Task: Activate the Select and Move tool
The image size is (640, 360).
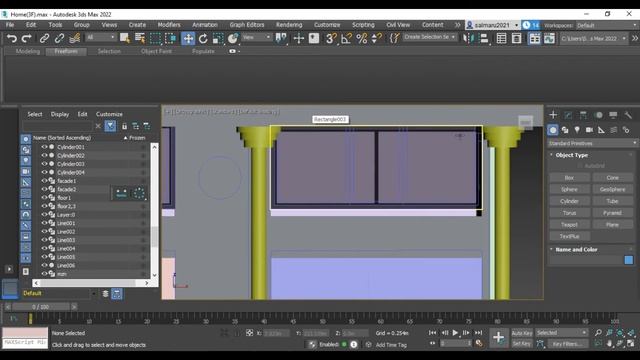Action: [188, 38]
